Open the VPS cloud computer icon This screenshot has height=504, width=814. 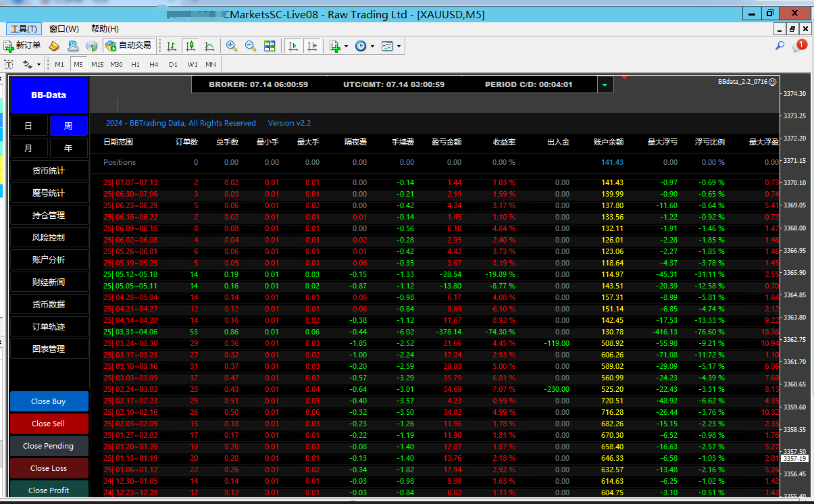pyautogui.click(x=73, y=46)
